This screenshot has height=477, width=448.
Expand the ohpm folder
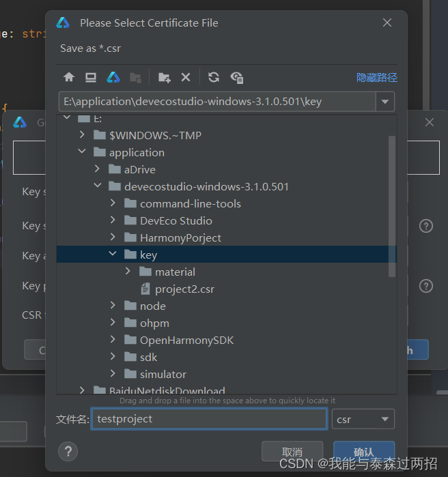[113, 322]
